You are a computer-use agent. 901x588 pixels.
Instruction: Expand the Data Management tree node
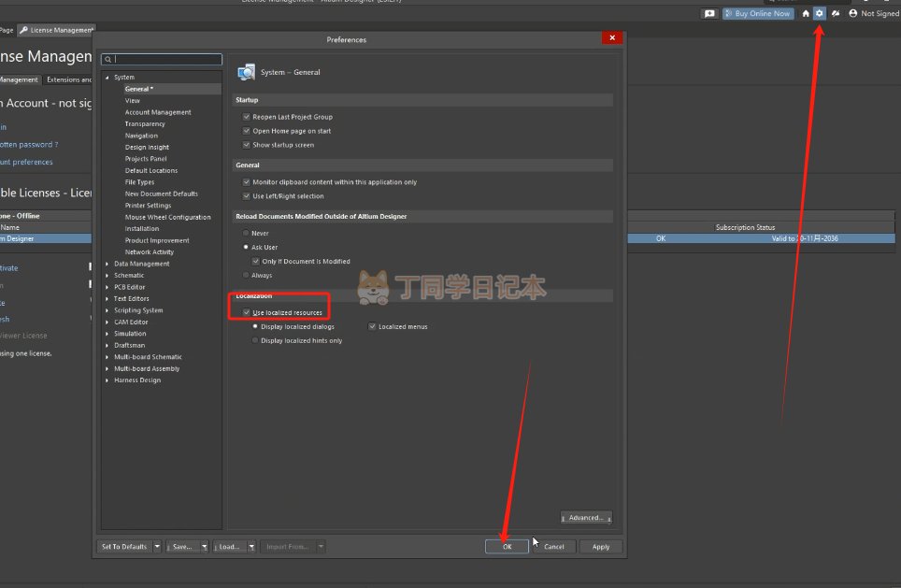(x=107, y=264)
